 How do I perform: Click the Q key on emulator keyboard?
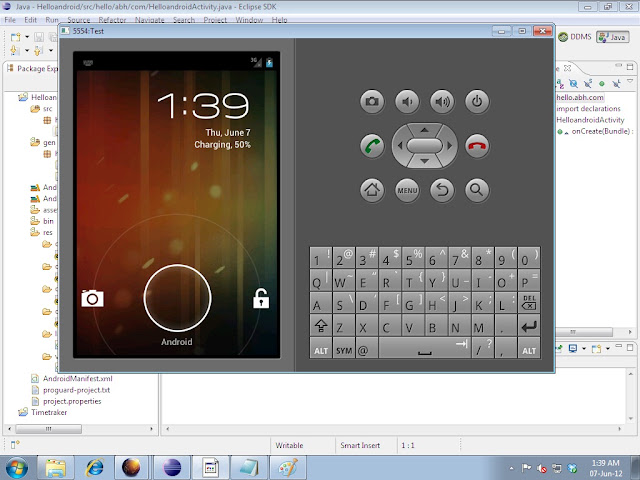point(321,280)
